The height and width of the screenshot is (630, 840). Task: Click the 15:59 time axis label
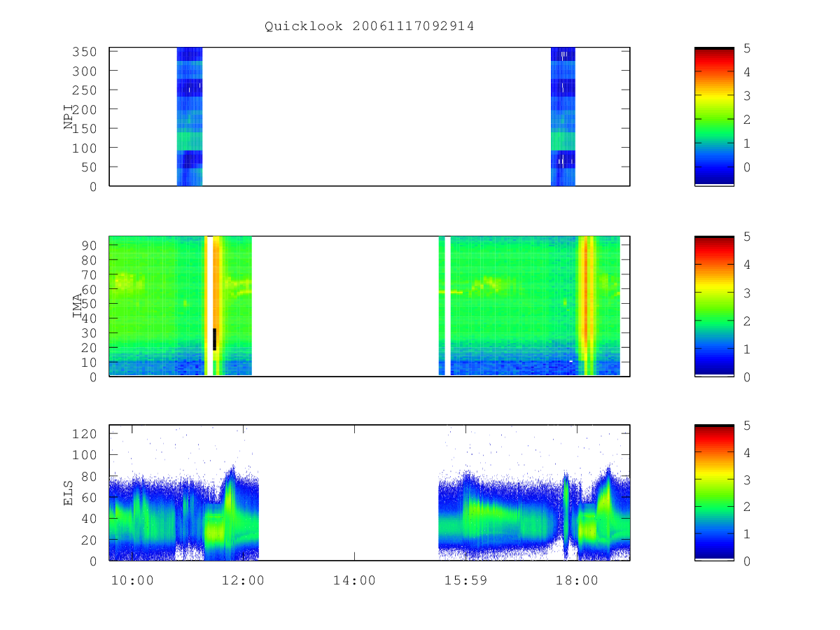tap(465, 580)
